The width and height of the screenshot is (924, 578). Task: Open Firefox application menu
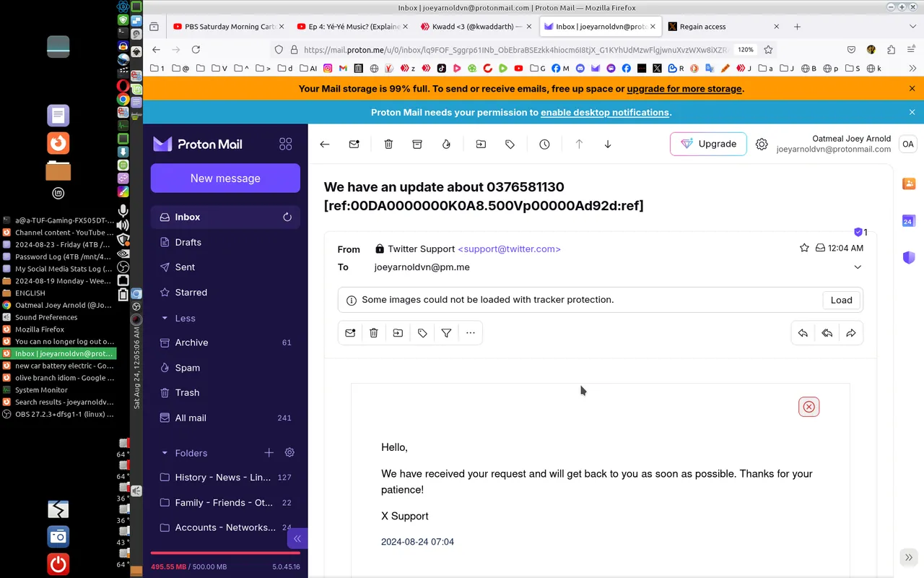click(912, 50)
